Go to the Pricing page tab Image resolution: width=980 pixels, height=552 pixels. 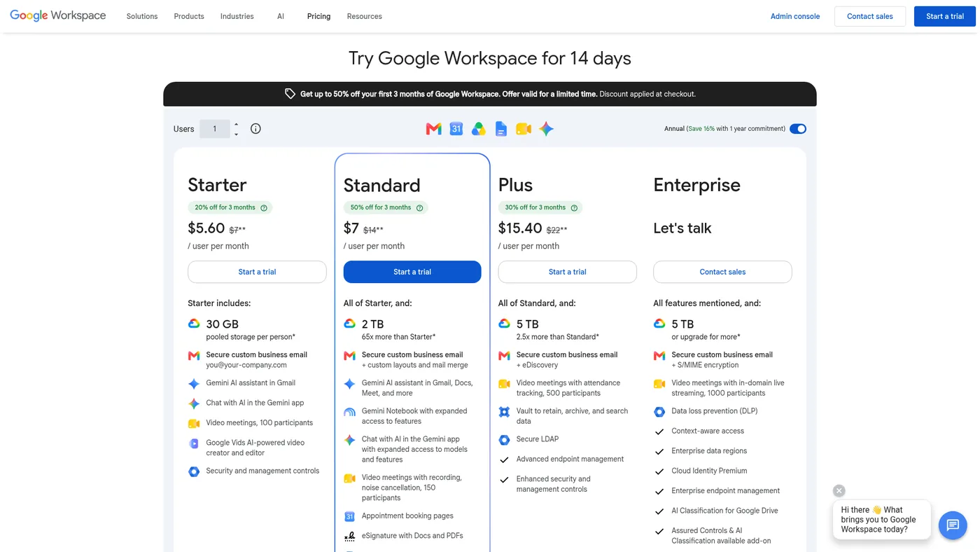coord(318,16)
